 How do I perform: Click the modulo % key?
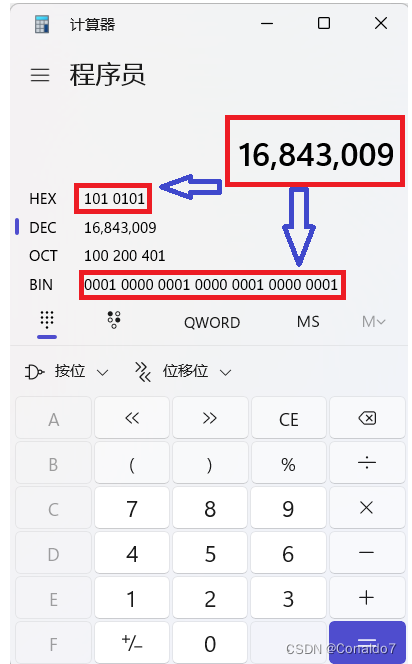click(289, 463)
